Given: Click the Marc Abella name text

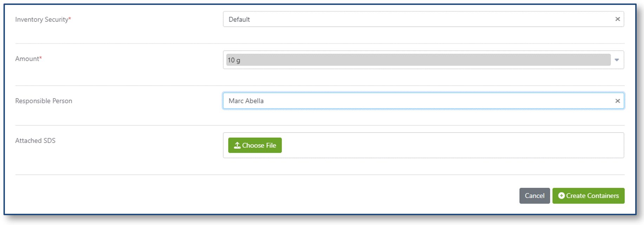Looking at the screenshot, I should (246, 101).
